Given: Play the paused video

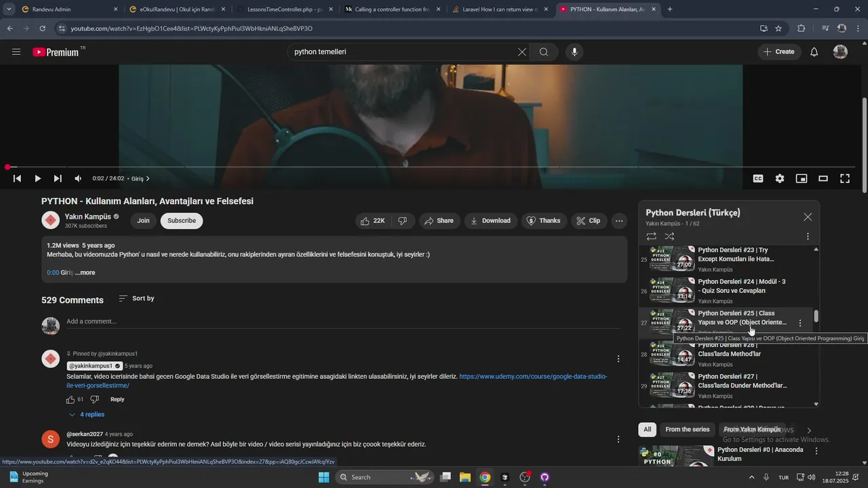Looking at the screenshot, I should 37,178.
